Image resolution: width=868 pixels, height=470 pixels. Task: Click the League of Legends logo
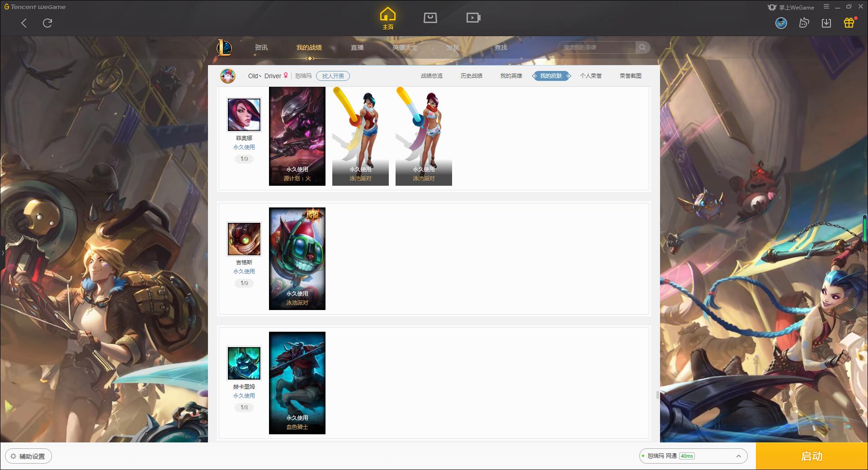(x=224, y=47)
